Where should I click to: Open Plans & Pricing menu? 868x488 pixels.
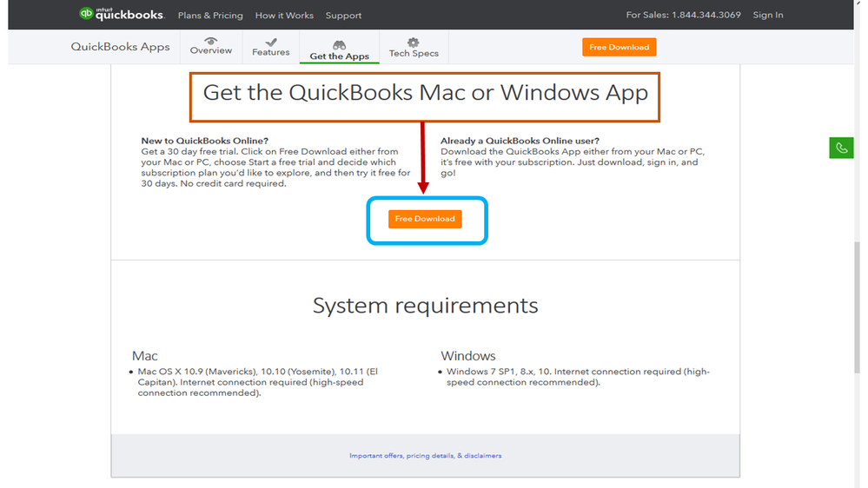210,16
